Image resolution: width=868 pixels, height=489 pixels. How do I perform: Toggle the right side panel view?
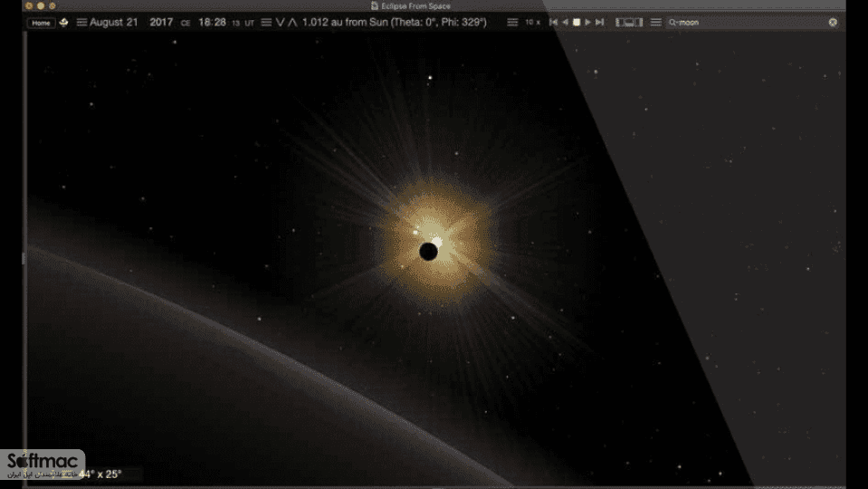coord(639,23)
